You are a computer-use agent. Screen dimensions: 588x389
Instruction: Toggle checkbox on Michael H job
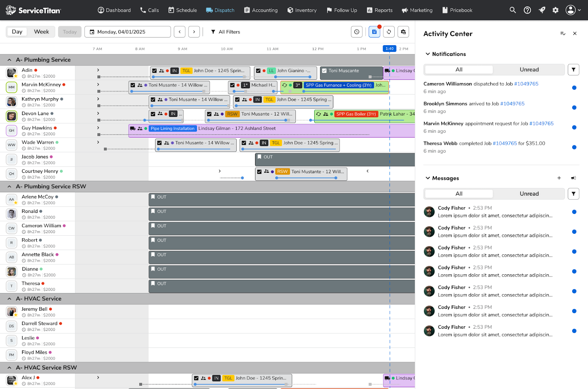click(232, 85)
